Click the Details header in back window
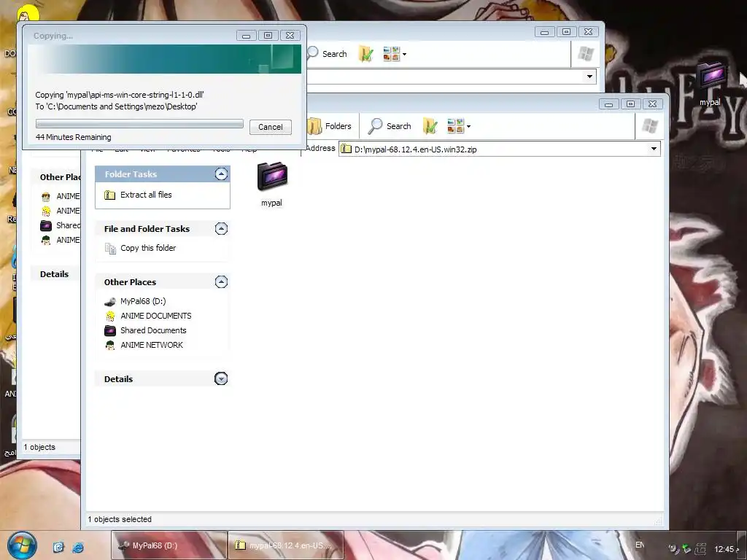Screen dimensions: 747x560 pyautogui.click(x=54, y=274)
